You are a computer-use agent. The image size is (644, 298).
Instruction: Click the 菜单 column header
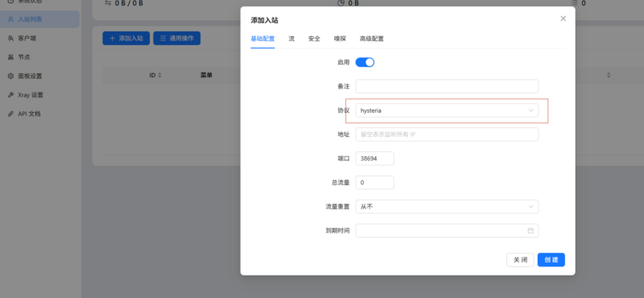point(206,75)
